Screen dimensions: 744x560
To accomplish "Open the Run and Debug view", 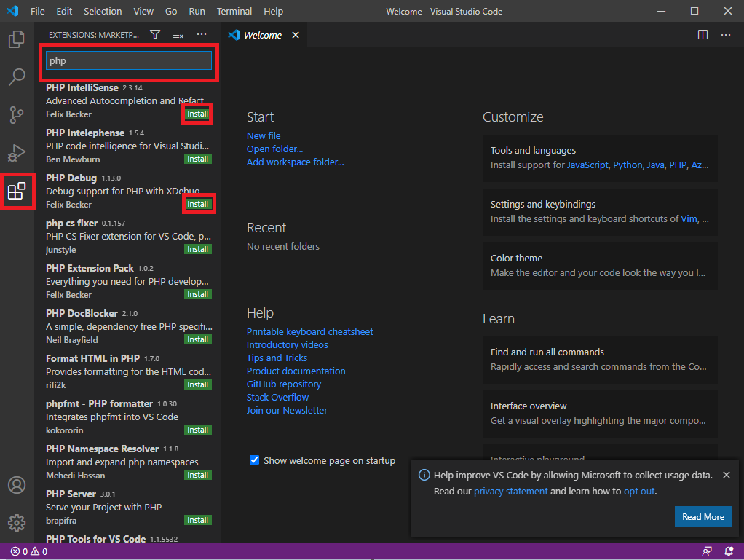I will [17, 153].
